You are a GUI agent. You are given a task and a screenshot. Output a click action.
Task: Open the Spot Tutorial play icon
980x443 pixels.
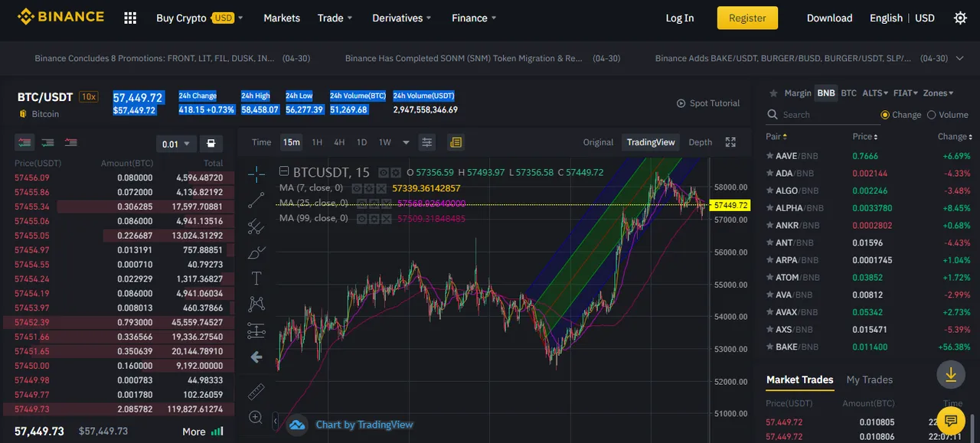coord(681,103)
